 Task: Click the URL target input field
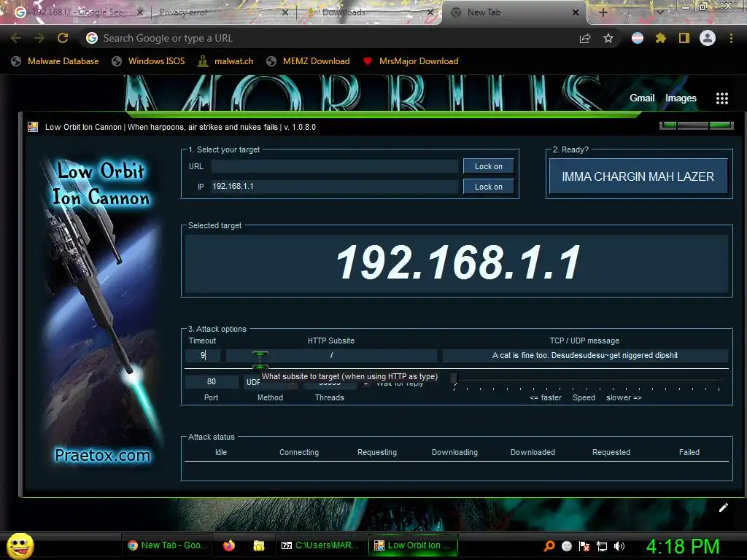[x=334, y=166]
